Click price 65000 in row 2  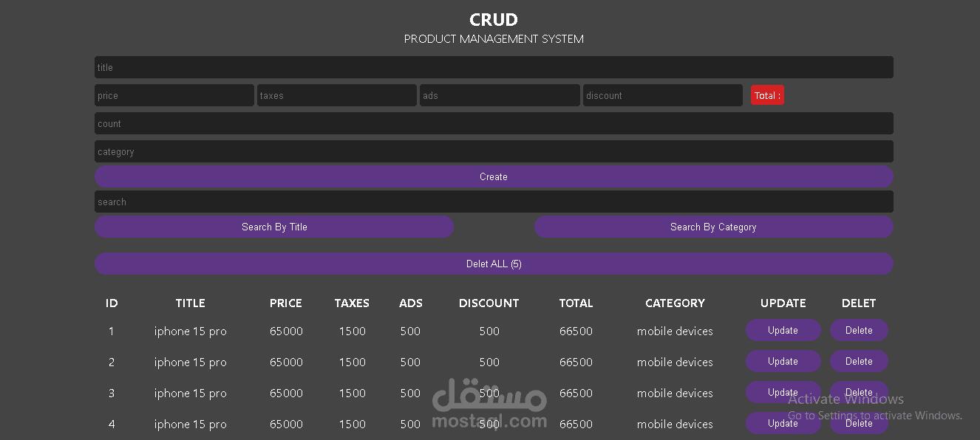(x=286, y=362)
